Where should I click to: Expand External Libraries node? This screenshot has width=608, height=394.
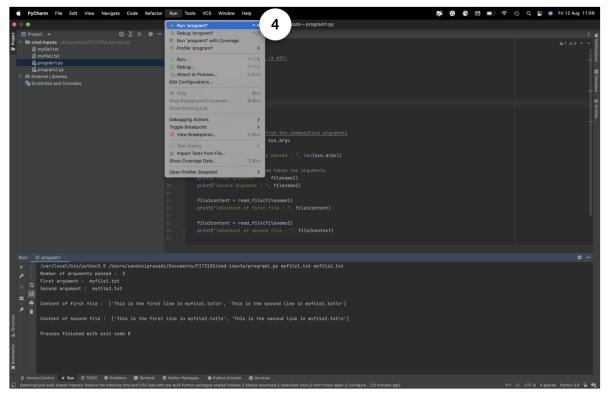tap(21, 76)
